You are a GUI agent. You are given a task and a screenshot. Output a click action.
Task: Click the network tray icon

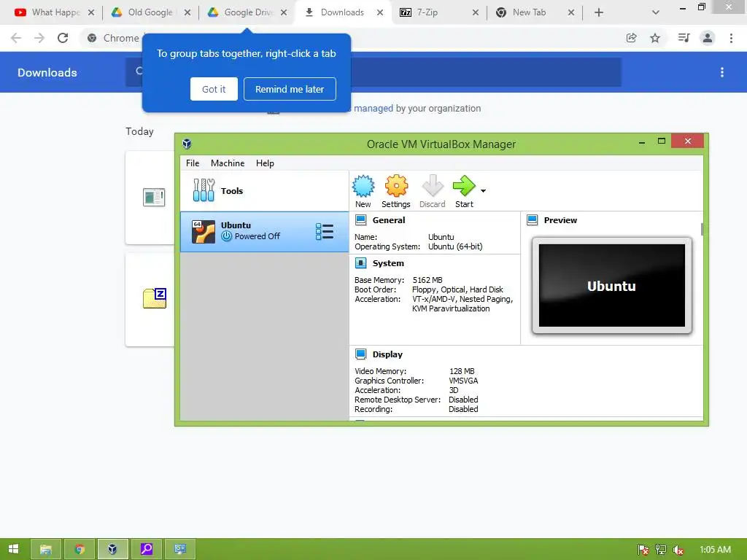pyautogui.click(x=661, y=550)
